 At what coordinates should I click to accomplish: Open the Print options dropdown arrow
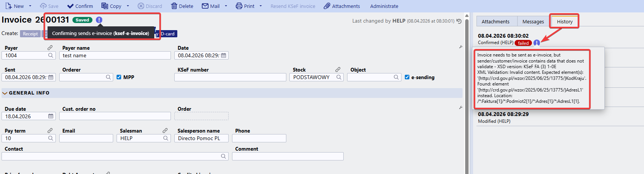[261, 6]
